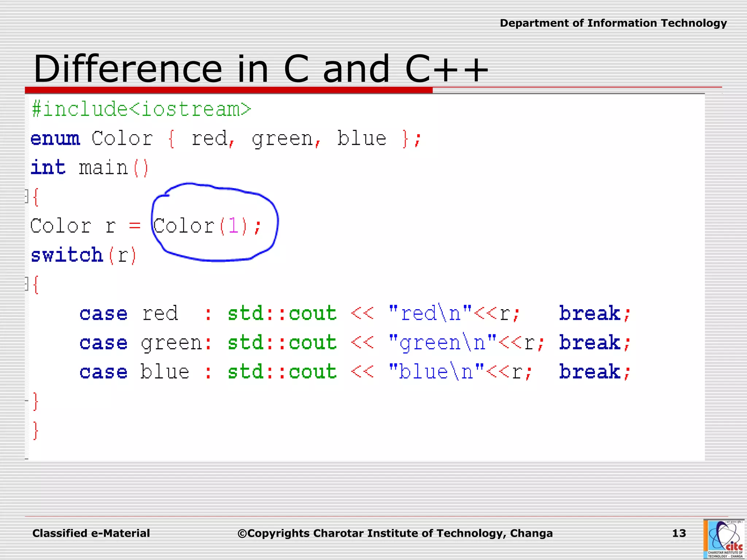Click the enum keyword
The image size is (747, 560).
pyautogui.click(x=55, y=139)
